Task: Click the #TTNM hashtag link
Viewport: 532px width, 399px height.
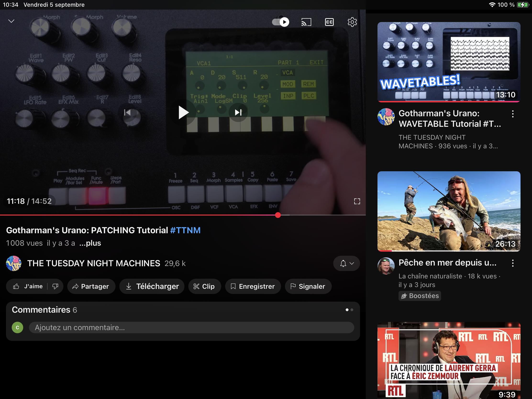Action: point(185,230)
